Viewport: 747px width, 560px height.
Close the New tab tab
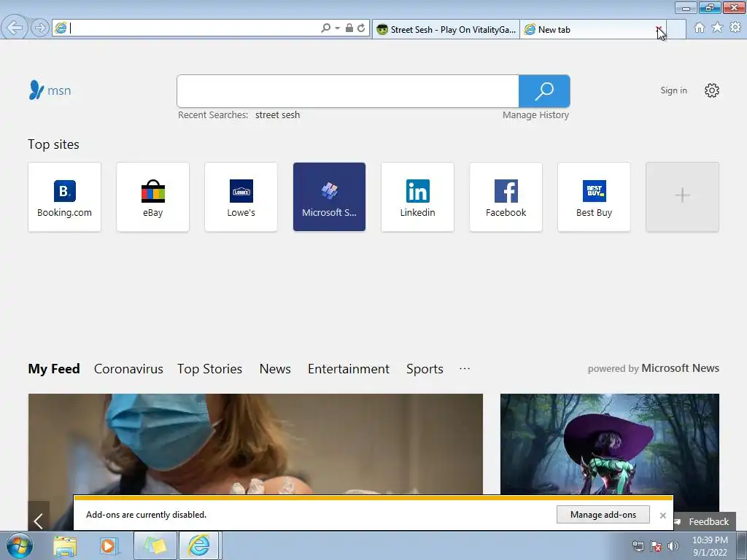coord(658,29)
